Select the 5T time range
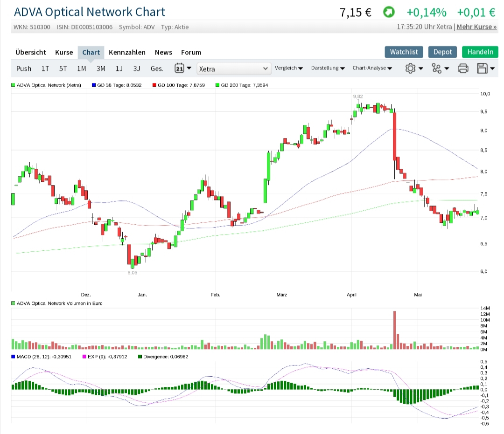The image size is (504, 434). tap(63, 69)
